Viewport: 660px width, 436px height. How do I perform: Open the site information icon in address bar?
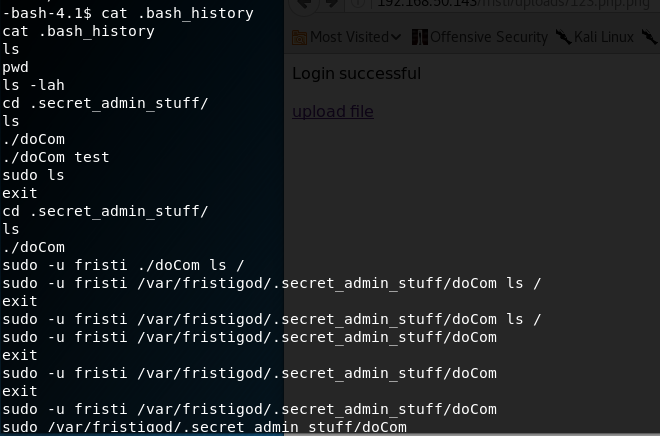click(358, 3)
